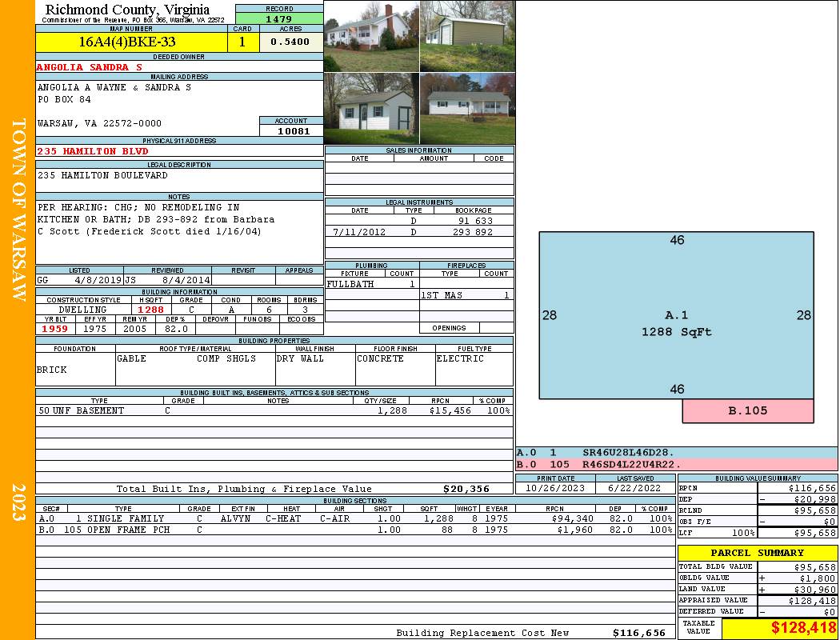Select the TOWN OF WARSAW sidebar label
Image resolution: width=840 pixels, height=640 pixels.
[18, 210]
